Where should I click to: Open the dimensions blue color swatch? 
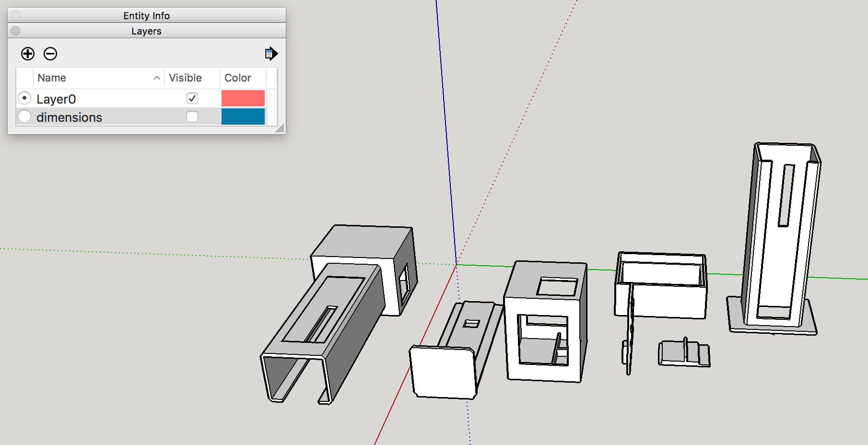243,117
